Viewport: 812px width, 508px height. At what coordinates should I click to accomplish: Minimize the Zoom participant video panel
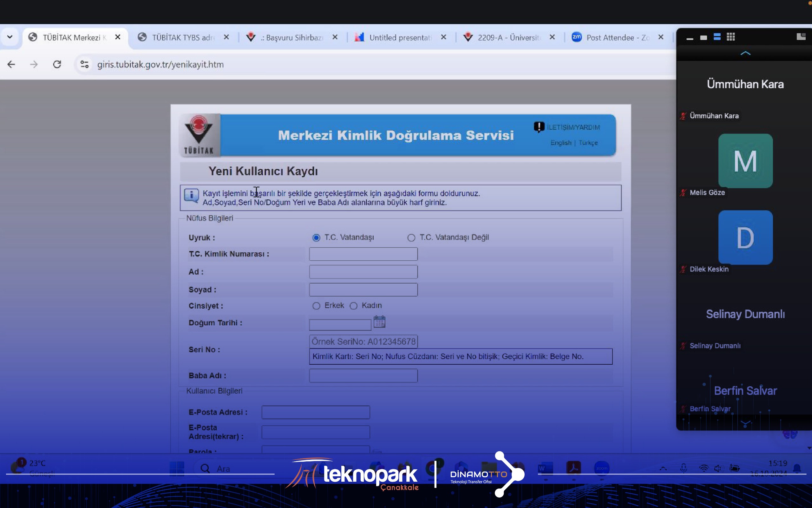click(690, 38)
